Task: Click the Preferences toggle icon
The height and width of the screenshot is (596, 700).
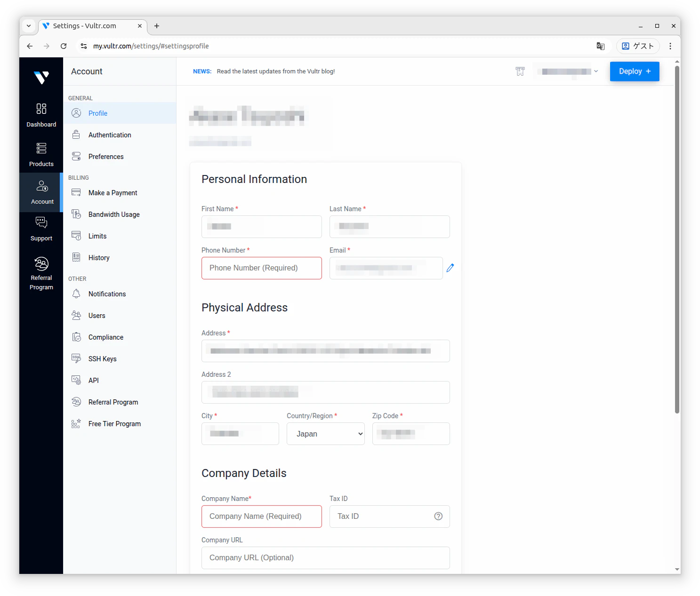Action: coord(76,156)
